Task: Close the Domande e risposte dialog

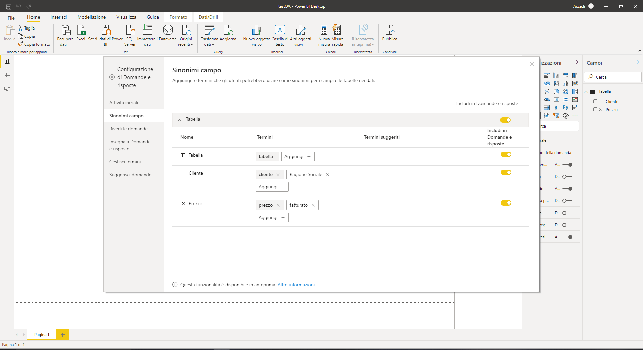Action: click(532, 64)
